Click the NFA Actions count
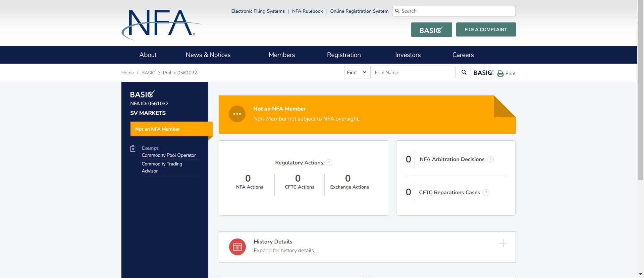644x278 pixels. 248,179
